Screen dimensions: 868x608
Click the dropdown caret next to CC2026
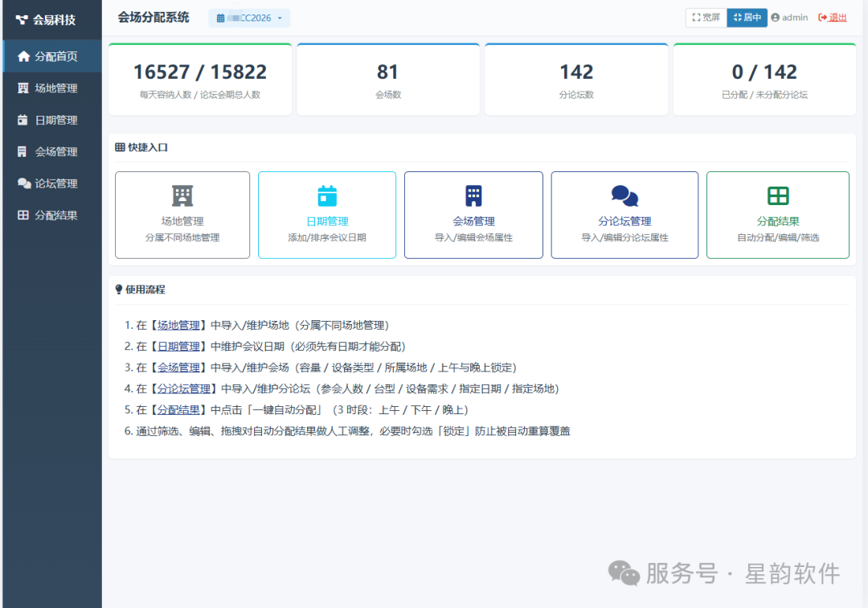[x=280, y=18]
